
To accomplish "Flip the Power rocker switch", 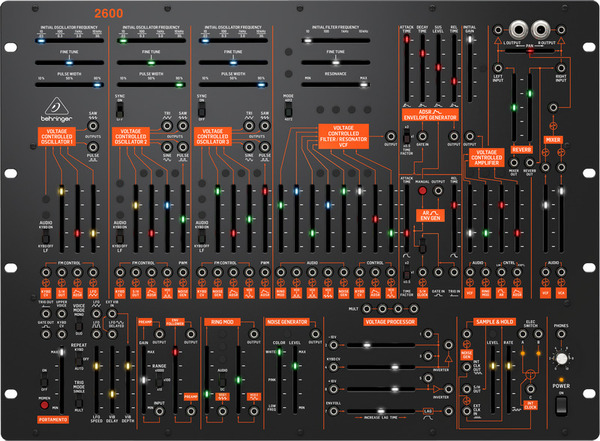I will pyautogui.click(x=561, y=406).
